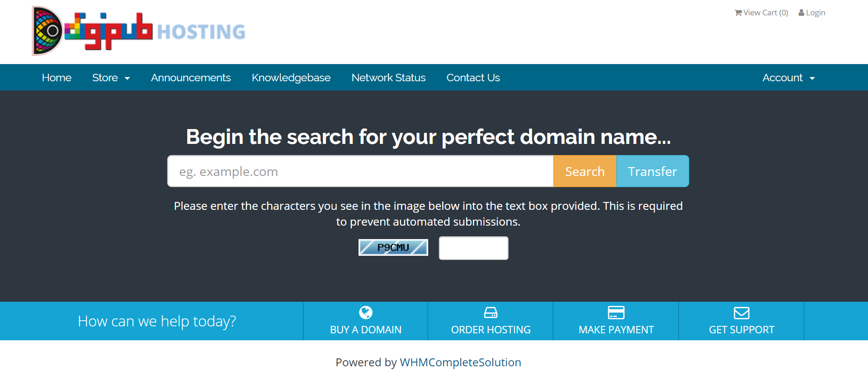
Task: Click the DigiPub Hosting logo
Action: (x=138, y=31)
